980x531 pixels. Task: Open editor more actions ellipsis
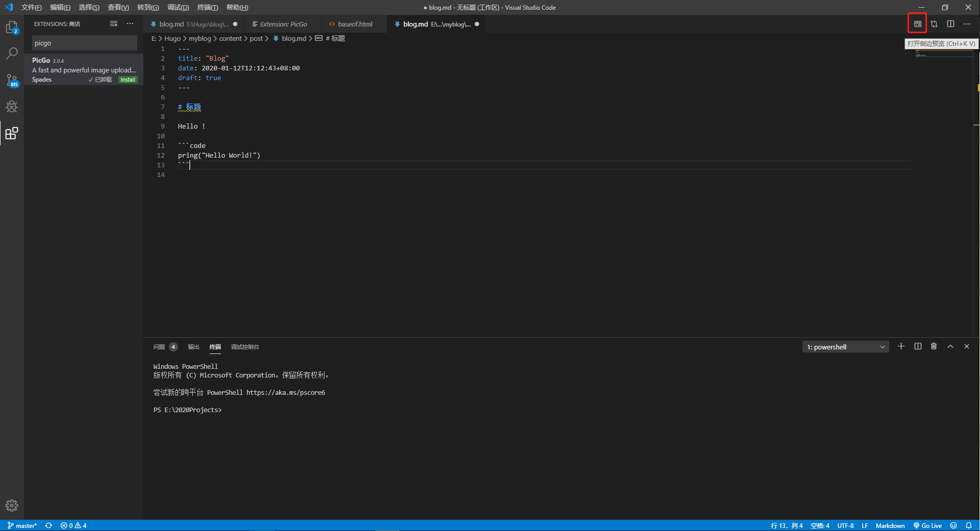click(x=967, y=24)
